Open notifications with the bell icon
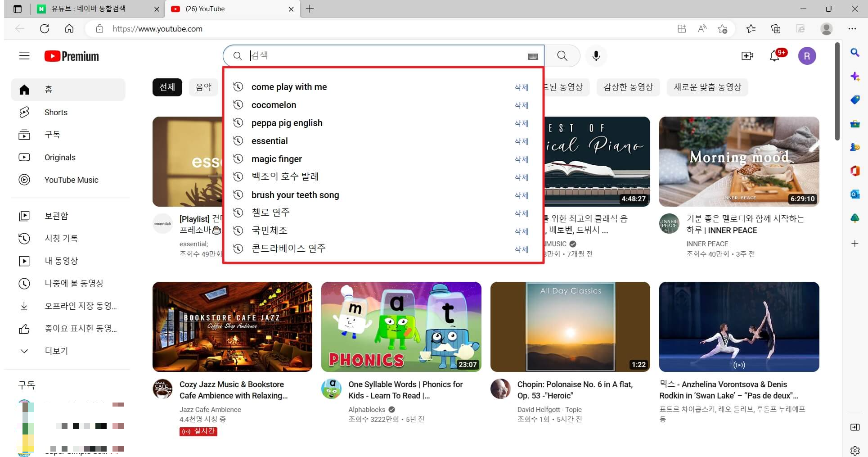This screenshot has width=868, height=457. 775,56
